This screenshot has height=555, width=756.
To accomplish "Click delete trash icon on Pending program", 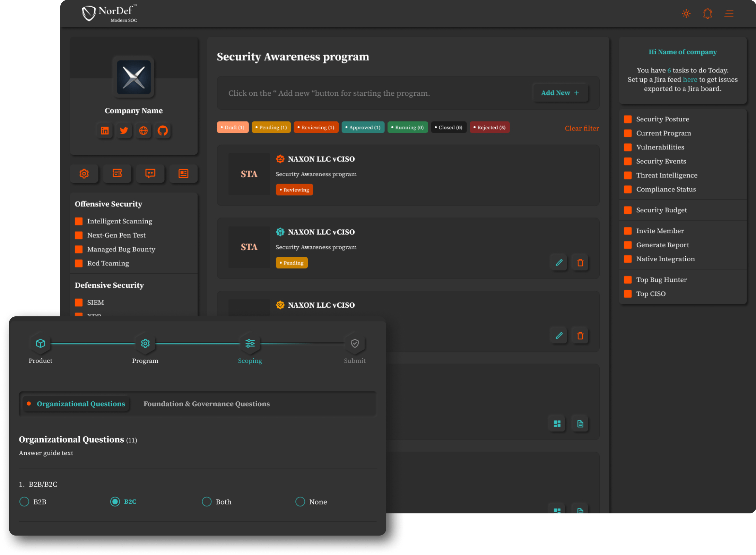I will click(x=580, y=263).
